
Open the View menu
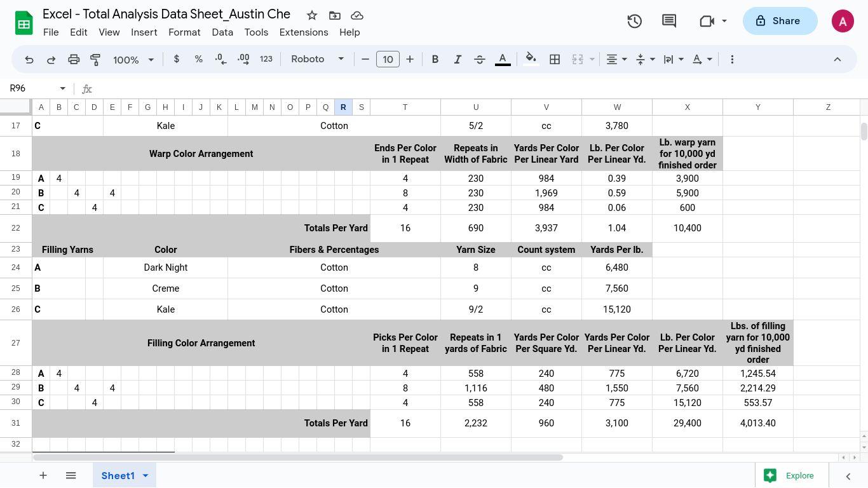coord(109,32)
